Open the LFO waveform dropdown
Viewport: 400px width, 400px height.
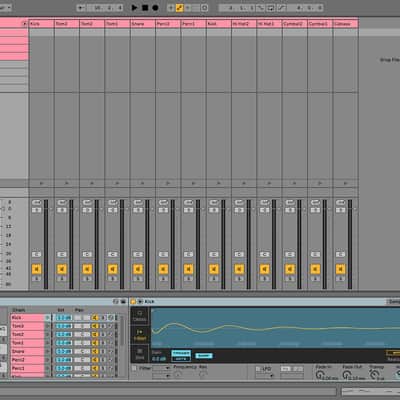265,376
